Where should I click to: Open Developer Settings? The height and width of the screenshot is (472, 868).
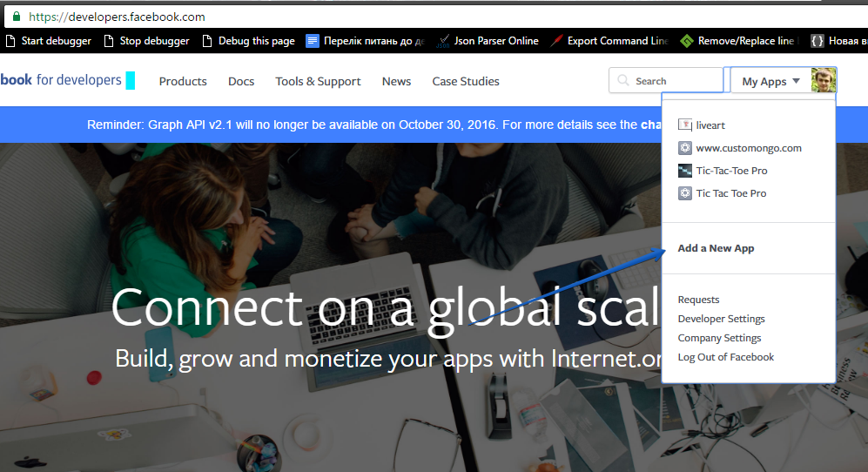coord(722,319)
